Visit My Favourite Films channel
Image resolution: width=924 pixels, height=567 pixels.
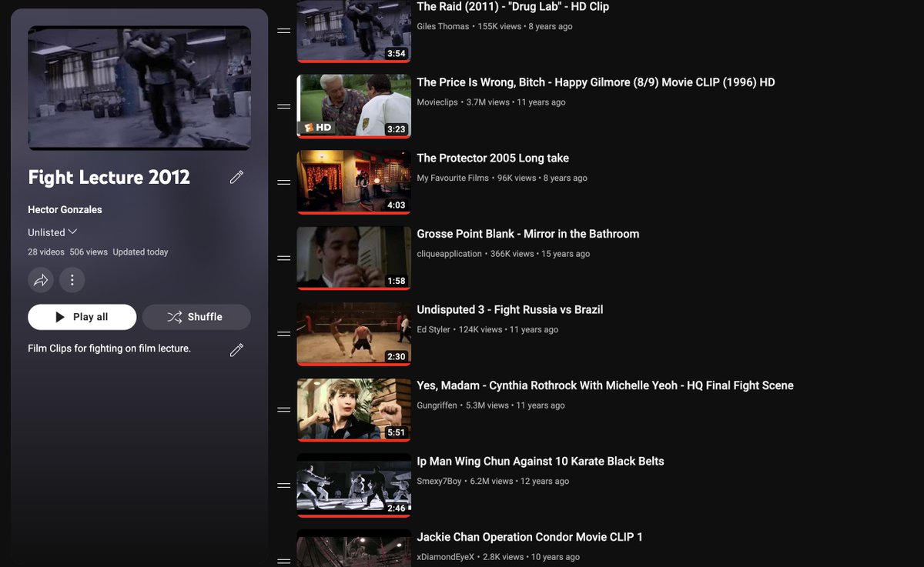tap(453, 178)
